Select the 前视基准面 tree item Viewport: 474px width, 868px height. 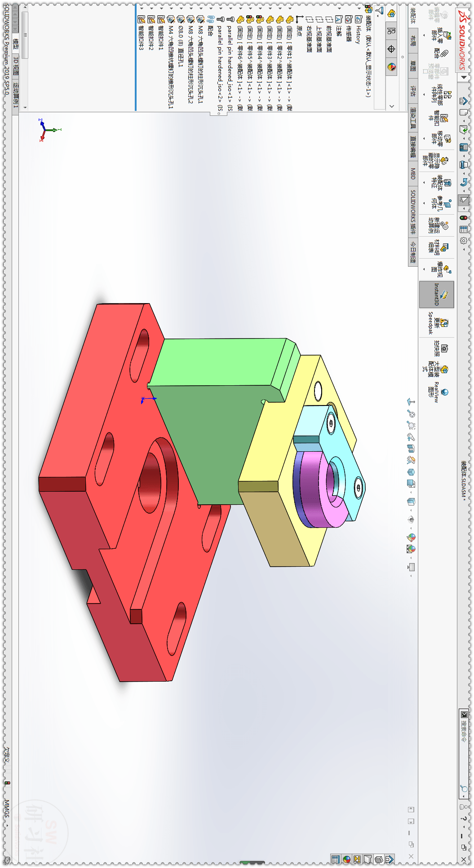(329, 35)
